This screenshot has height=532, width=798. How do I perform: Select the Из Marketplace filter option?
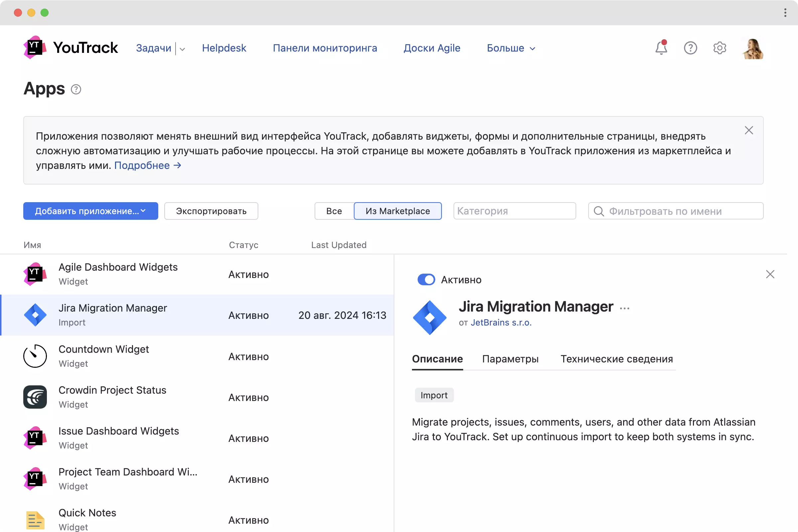pyautogui.click(x=397, y=211)
